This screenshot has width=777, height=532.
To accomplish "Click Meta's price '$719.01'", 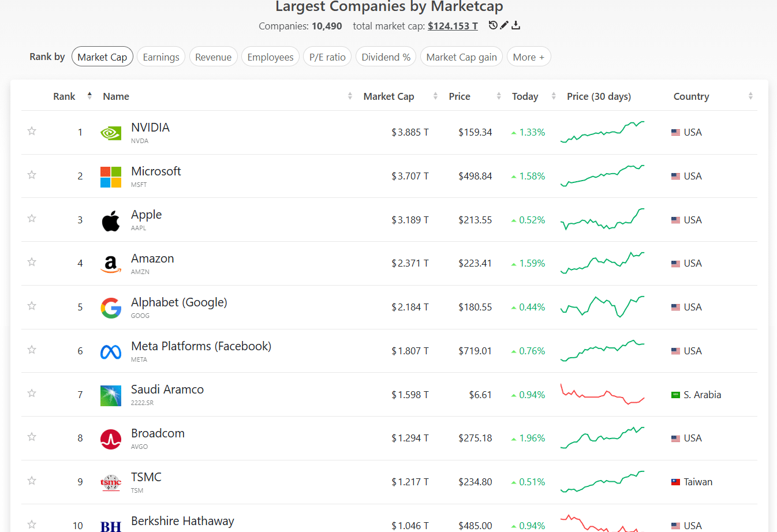I will (475, 351).
